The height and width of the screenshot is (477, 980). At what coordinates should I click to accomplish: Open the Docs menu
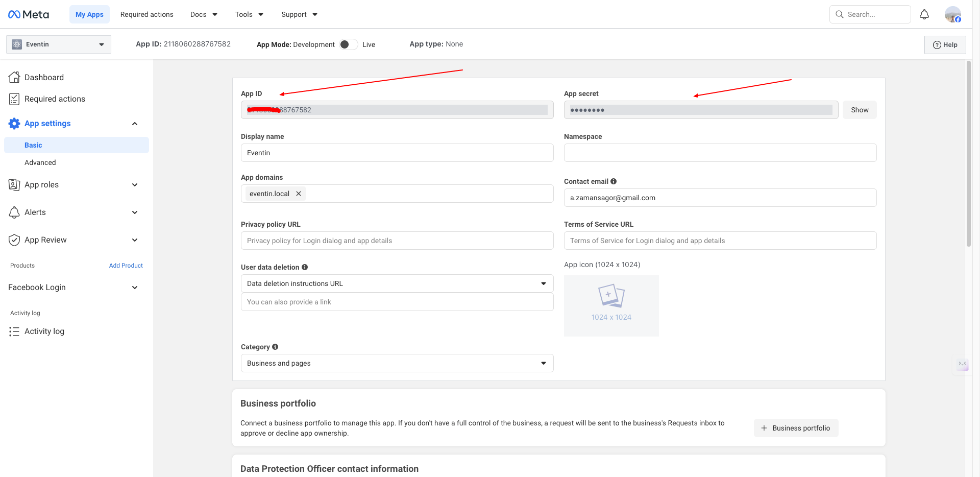coord(204,14)
